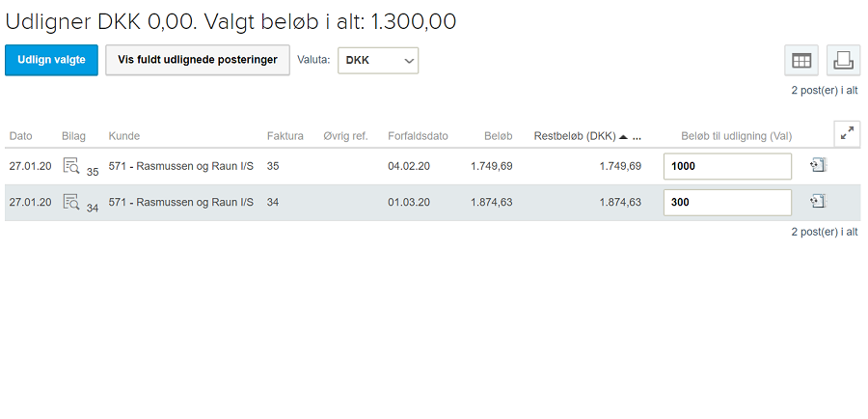The height and width of the screenshot is (419, 868).
Task: Focus the settlement amount field containing 300
Action: [x=727, y=203]
